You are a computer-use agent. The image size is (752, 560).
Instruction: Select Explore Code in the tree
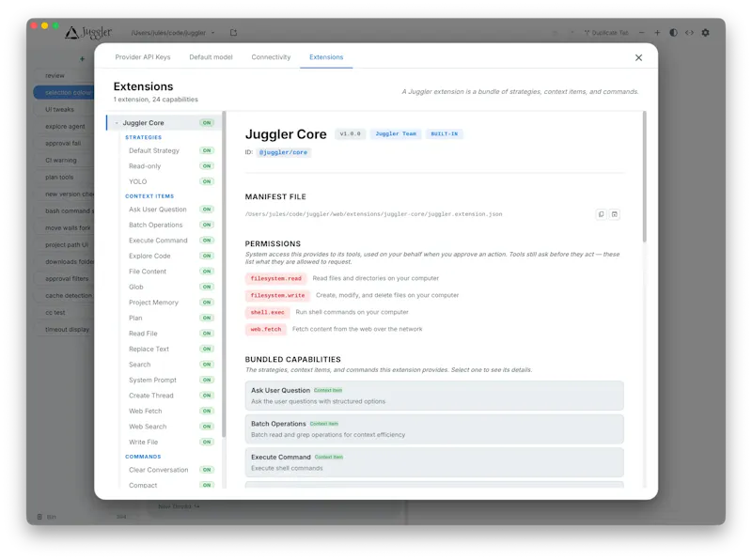click(x=149, y=256)
